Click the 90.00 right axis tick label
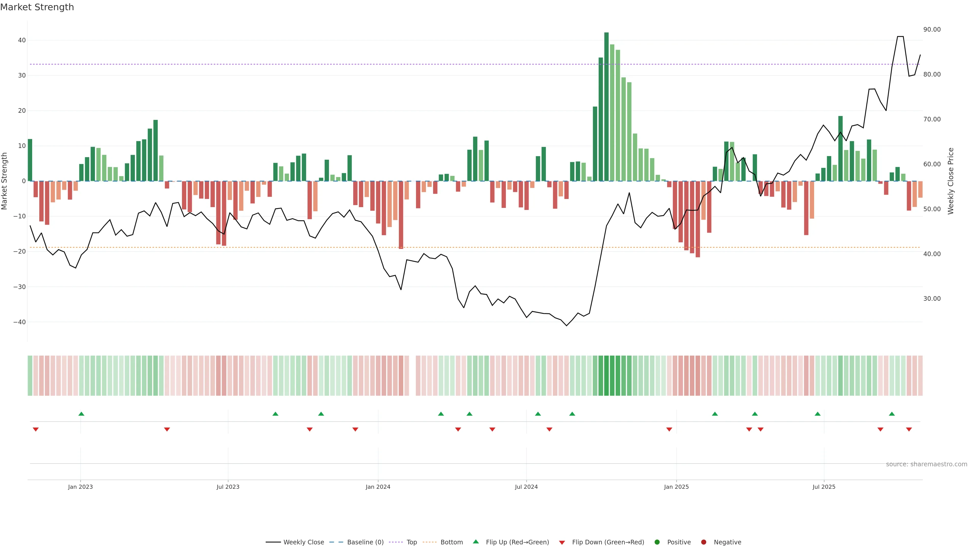 pyautogui.click(x=932, y=30)
